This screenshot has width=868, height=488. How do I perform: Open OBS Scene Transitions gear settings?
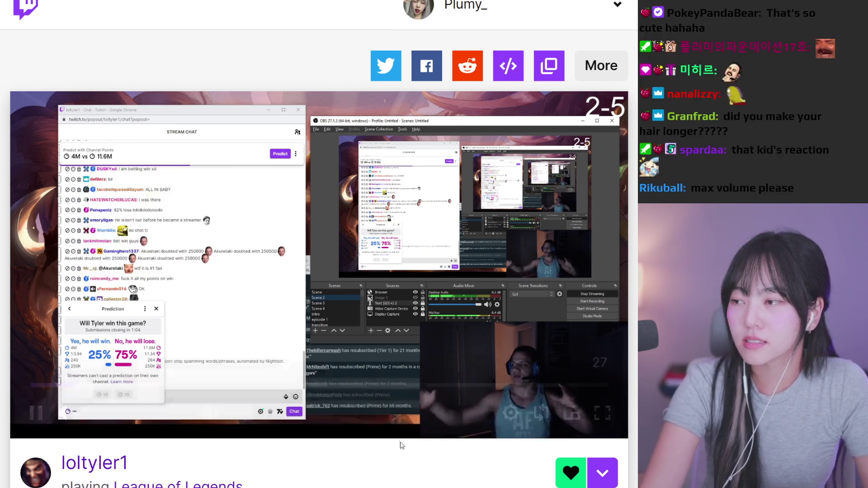pyautogui.click(x=560, y=294)
